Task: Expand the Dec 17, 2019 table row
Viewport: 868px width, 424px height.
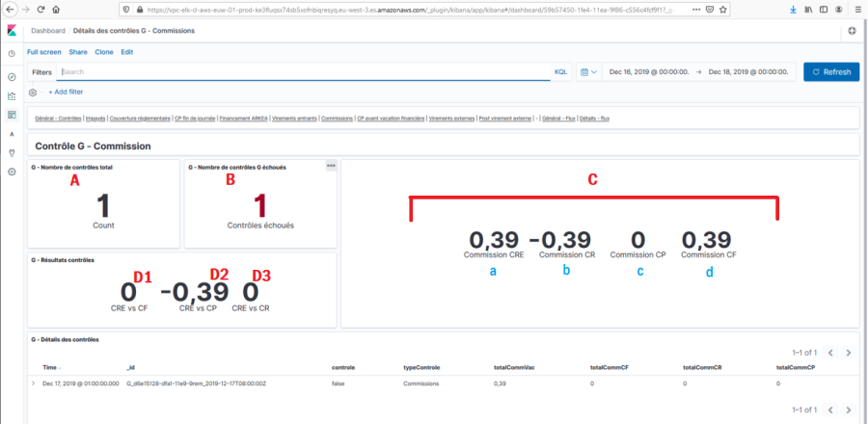Action: point(34,384)
